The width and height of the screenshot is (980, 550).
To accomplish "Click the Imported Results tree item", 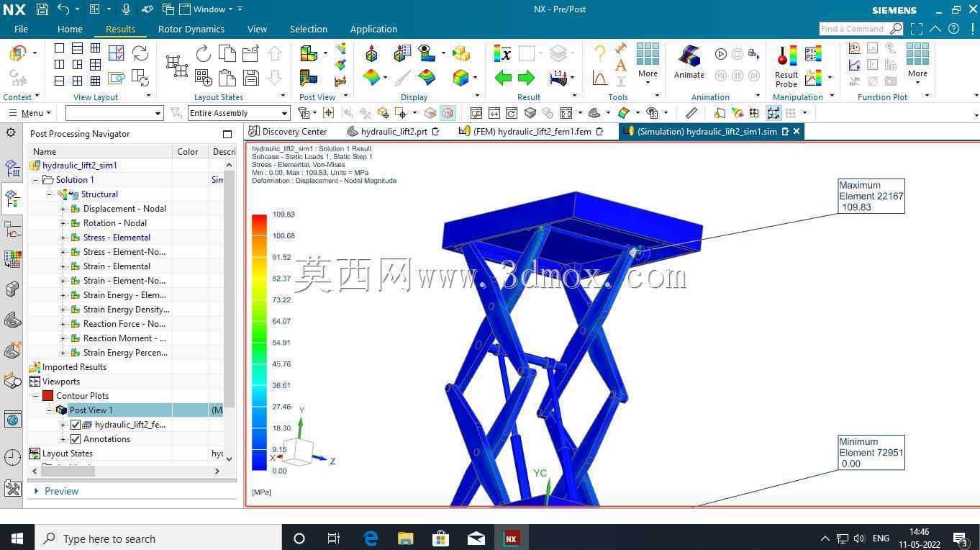I will 74,367.
